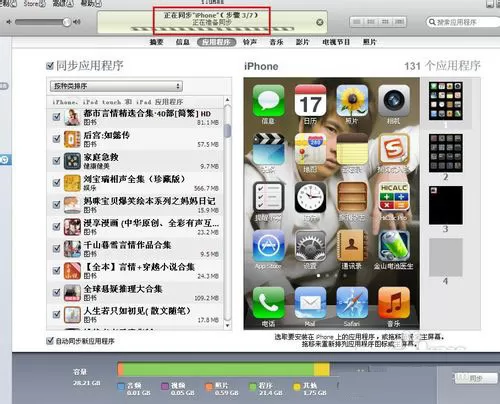Click the yellow 其他 capacity bar segment
Screen dimensions: 500x404
322,370
